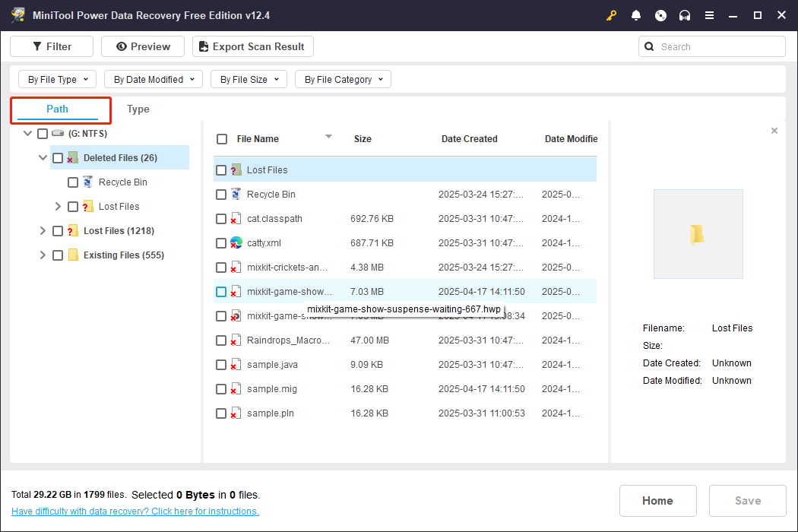Tick the Existing Files (555) checkbox
The width and height of the screenshot is (798, 532).
pos(58,255)
